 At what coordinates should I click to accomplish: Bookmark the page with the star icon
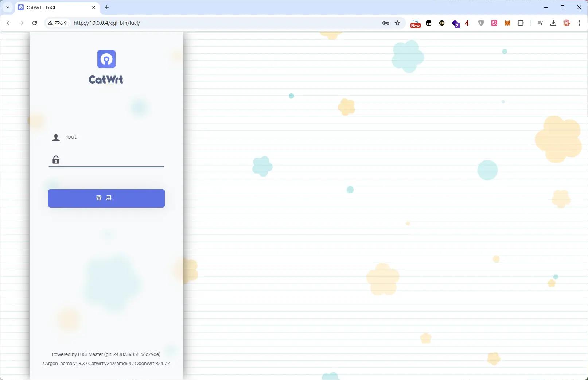tap(397, 23)
